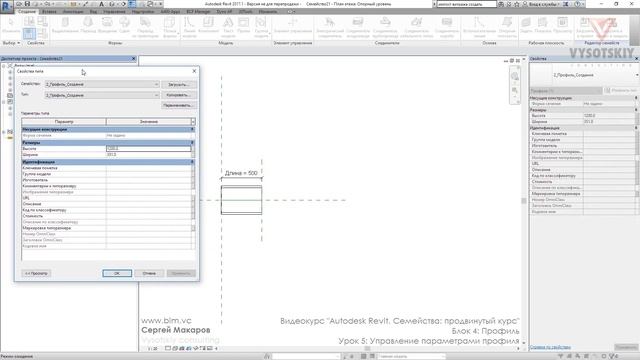This screenshot has height=360, width=640.
Task: Open the properties help link
Action: click(550, 347)
